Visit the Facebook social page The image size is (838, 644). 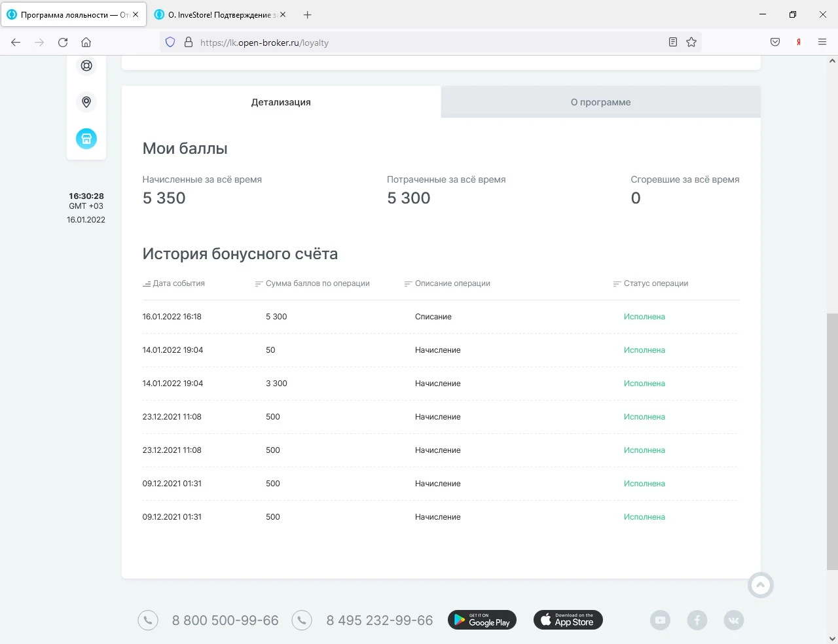coord(697,620)
